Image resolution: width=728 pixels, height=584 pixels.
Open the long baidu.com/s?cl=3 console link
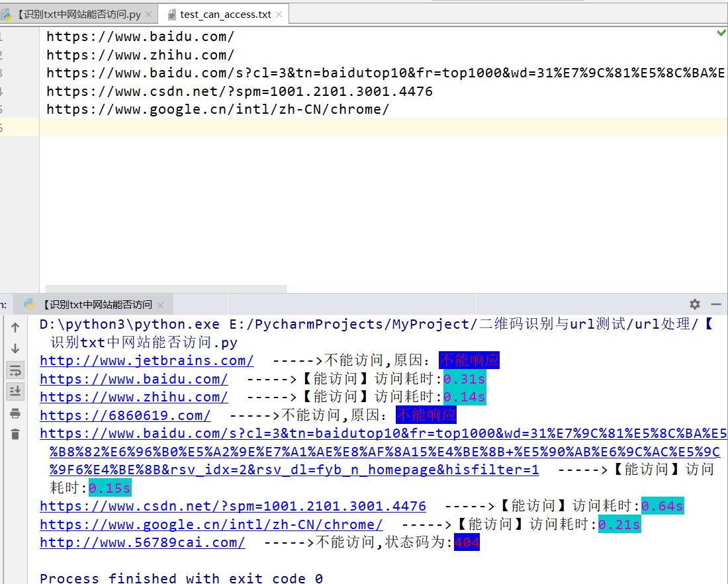(x=383, y=452)
